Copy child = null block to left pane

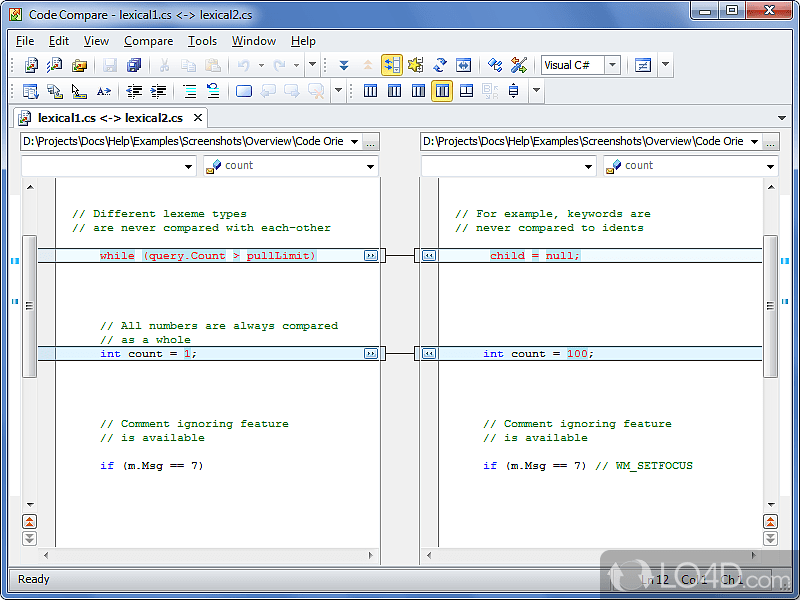[x=429, y=256]
